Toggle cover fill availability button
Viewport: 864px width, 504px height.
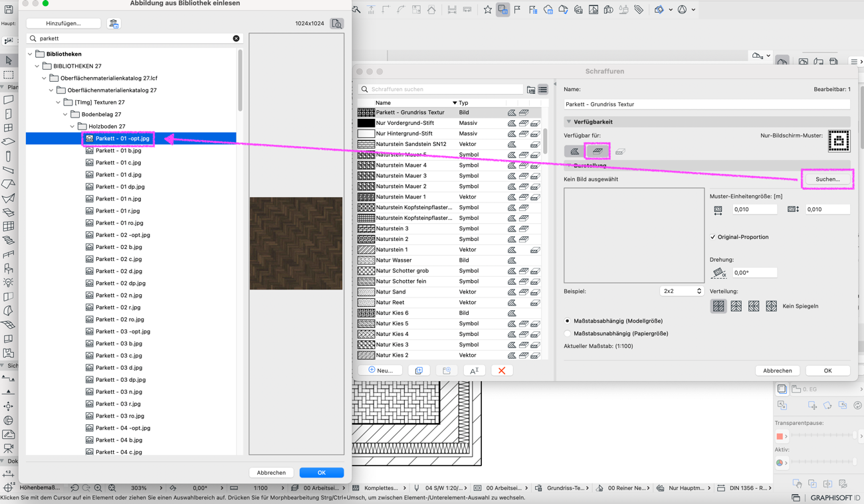click(x=597, y=152)
